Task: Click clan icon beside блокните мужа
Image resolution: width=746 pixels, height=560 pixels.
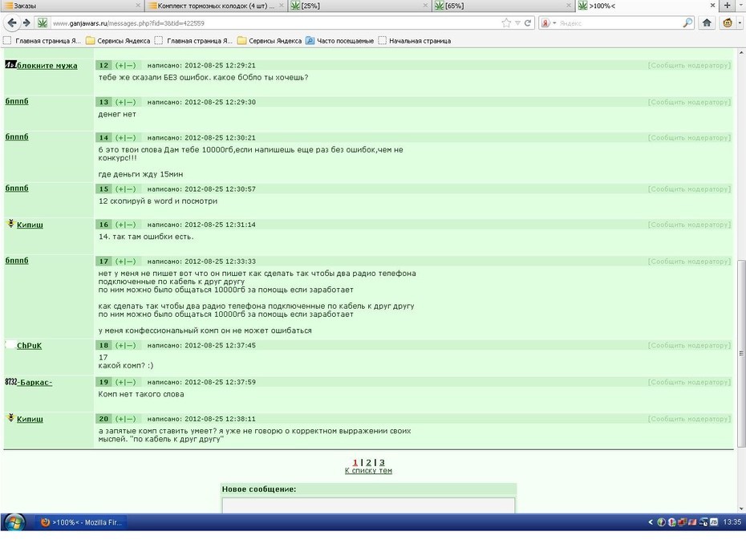Action: [x=10, y=64]
